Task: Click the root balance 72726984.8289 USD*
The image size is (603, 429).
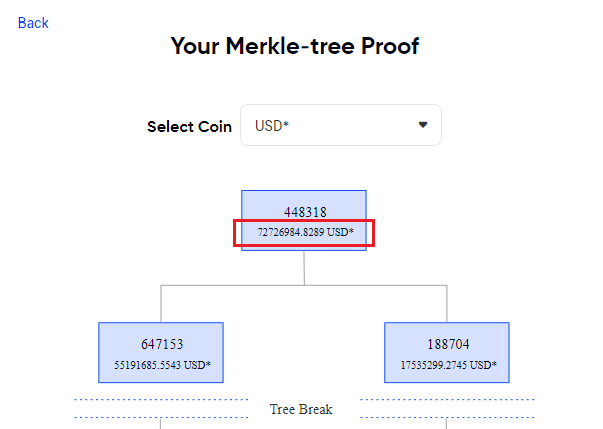Action: tap(304, 232)
